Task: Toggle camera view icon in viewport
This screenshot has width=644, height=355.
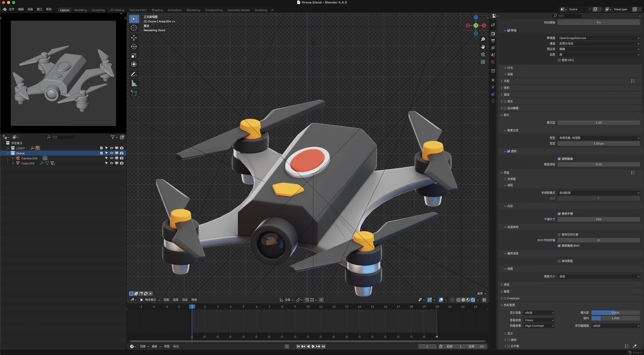Action: coord(483,54)
